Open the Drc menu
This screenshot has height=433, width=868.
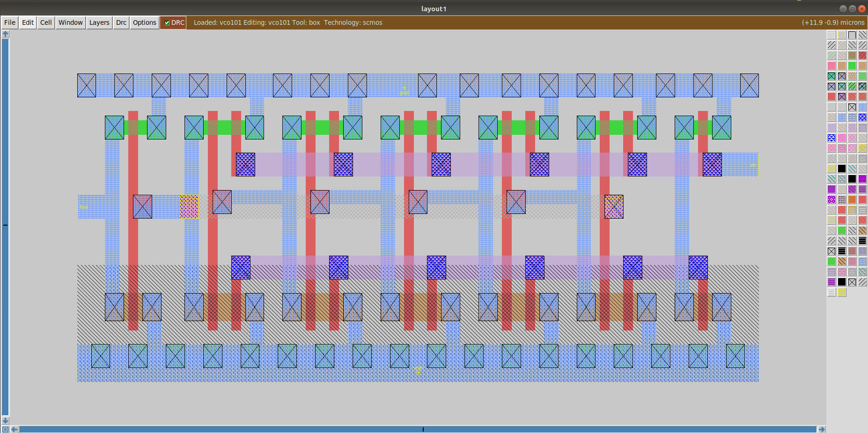click(121, 22)
